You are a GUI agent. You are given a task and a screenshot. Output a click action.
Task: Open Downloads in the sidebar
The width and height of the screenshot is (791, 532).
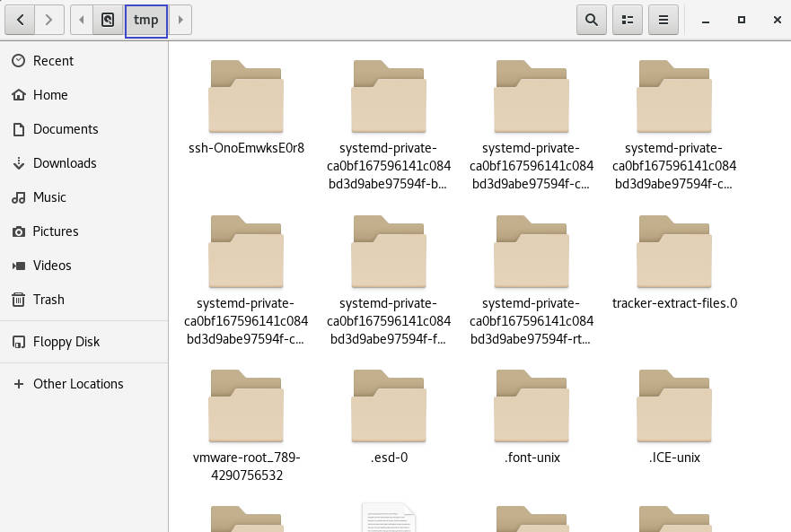point(84,163)
